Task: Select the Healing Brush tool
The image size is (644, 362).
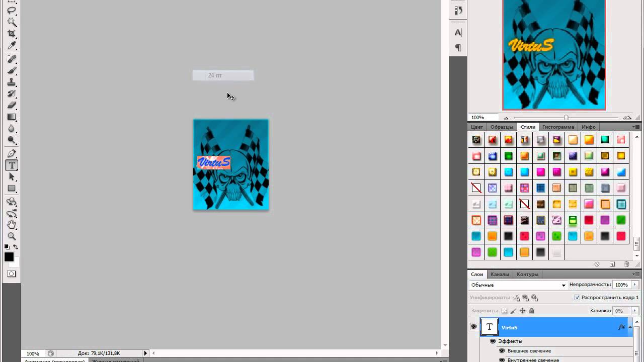Action: tap(12, 59)
